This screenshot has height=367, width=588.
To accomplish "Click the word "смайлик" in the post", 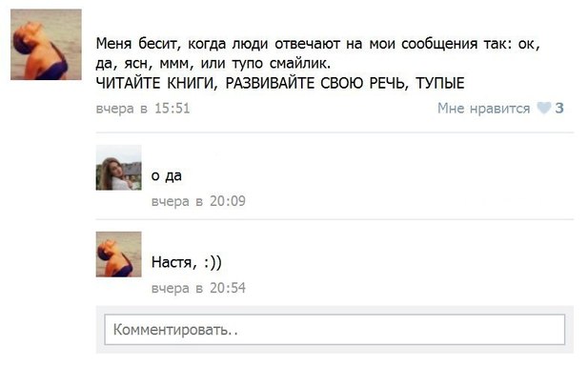I will (300, 64).
